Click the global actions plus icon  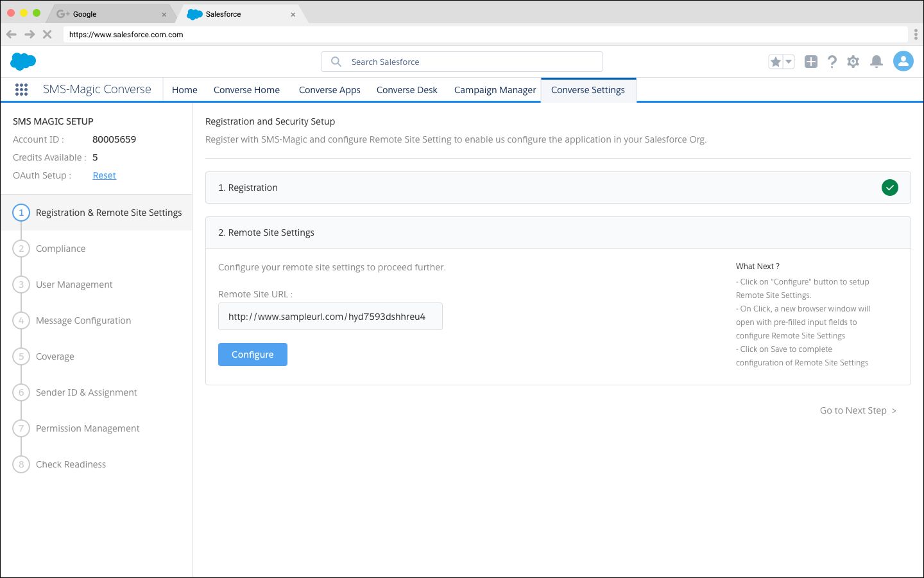tap(811, 62)
